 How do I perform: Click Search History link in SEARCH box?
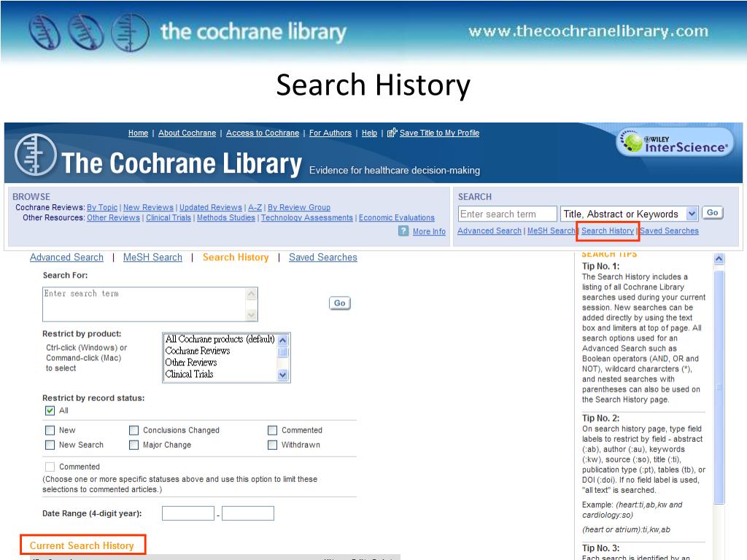tap(608, 230)
